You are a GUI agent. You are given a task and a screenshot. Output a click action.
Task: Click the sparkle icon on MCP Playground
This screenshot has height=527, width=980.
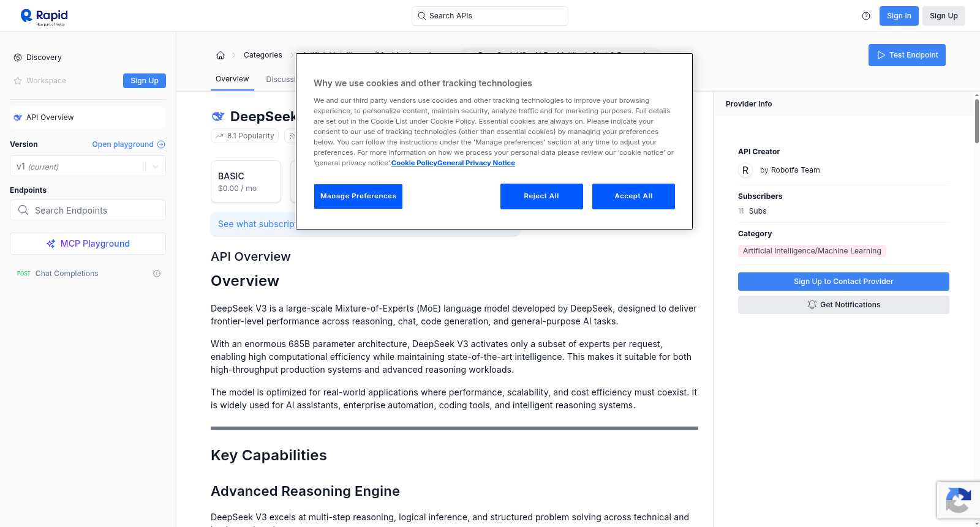click(x=51, y=244)
